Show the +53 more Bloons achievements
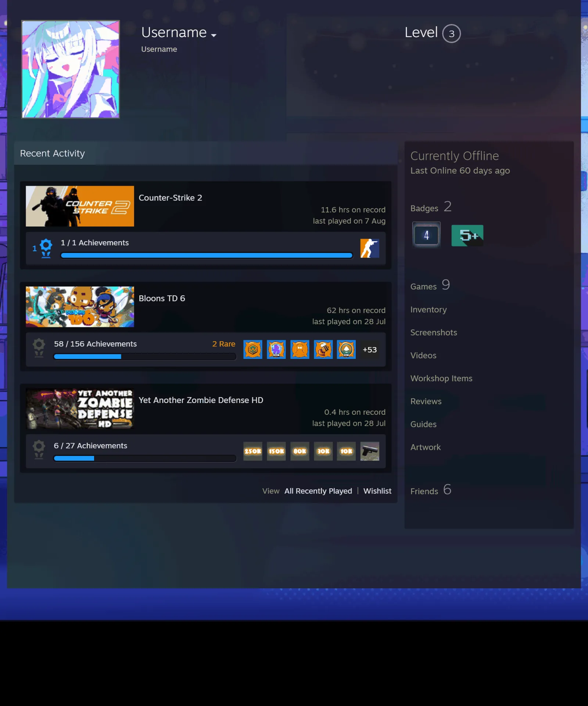 point(370,350)
